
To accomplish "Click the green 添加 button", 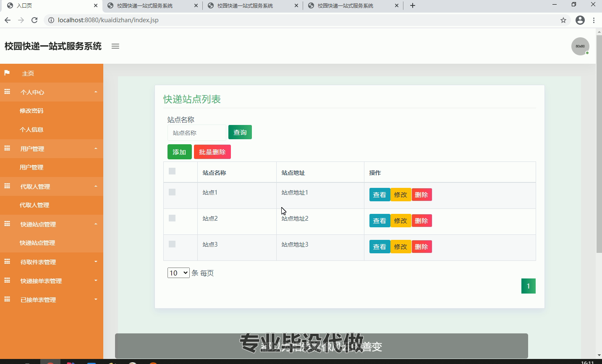I will coord(180,152).
